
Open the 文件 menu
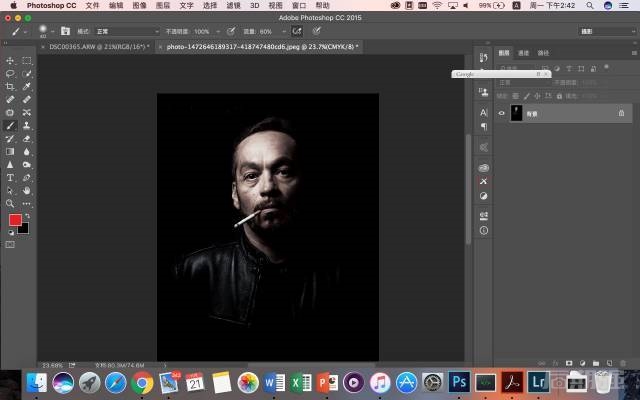(92, 5)
